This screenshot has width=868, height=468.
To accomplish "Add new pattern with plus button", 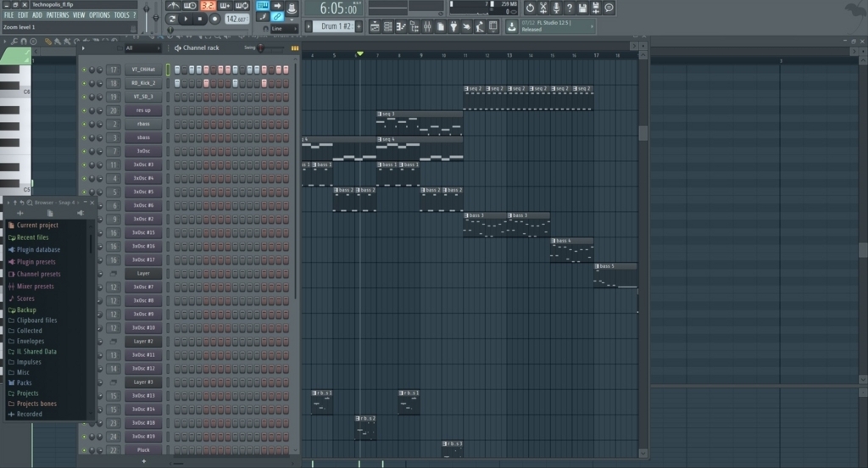I will pos(359,26).
